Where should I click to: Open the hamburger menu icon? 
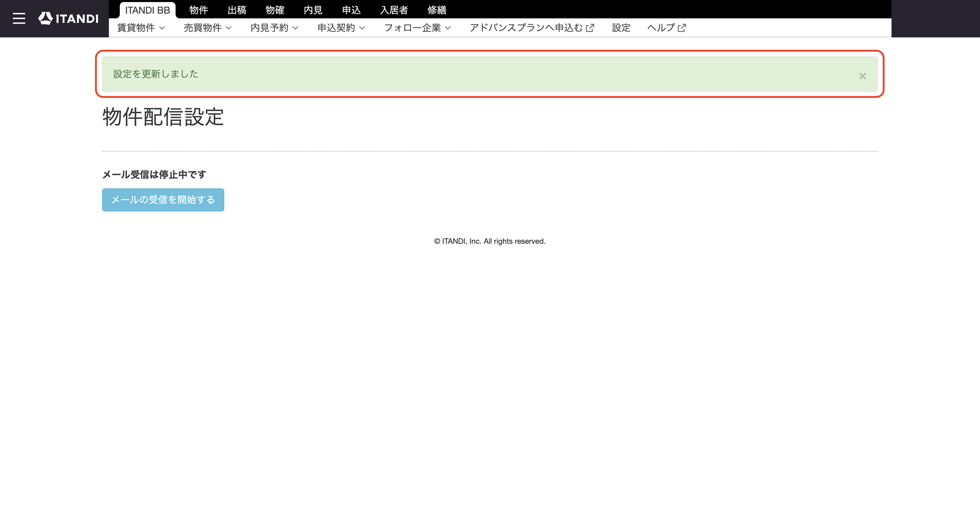[x=19, y=18]
